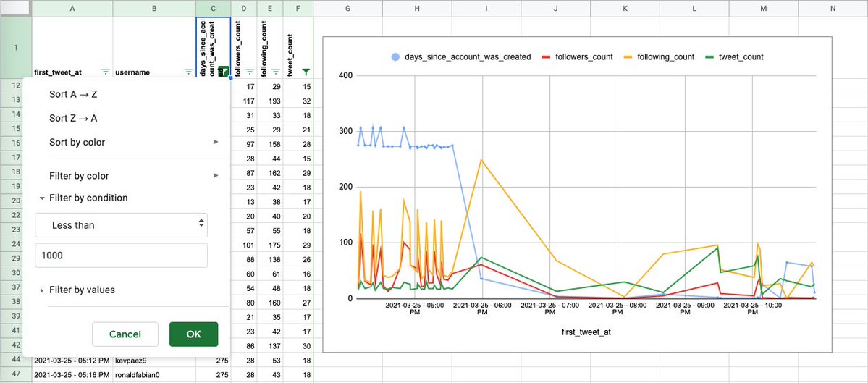868x383 pixels.
Task: Click chart x-axis title first_tweet_at
Action: pos(586,332)
